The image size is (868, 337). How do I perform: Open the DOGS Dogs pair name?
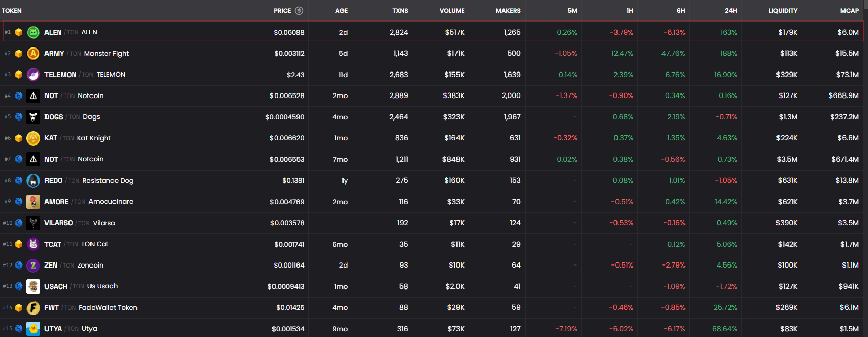(x=72, y=117)
